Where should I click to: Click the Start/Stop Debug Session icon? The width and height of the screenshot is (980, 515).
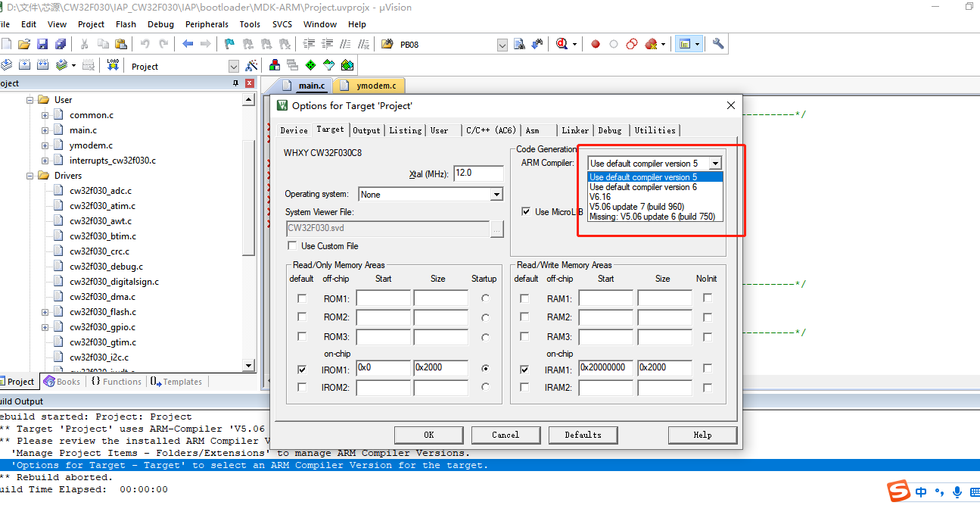(x=561, y=43)
